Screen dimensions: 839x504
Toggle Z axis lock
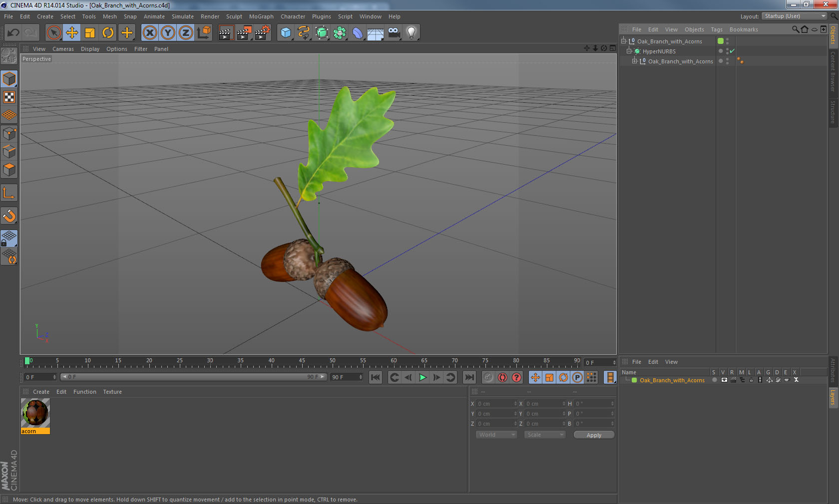pos(186,33)
